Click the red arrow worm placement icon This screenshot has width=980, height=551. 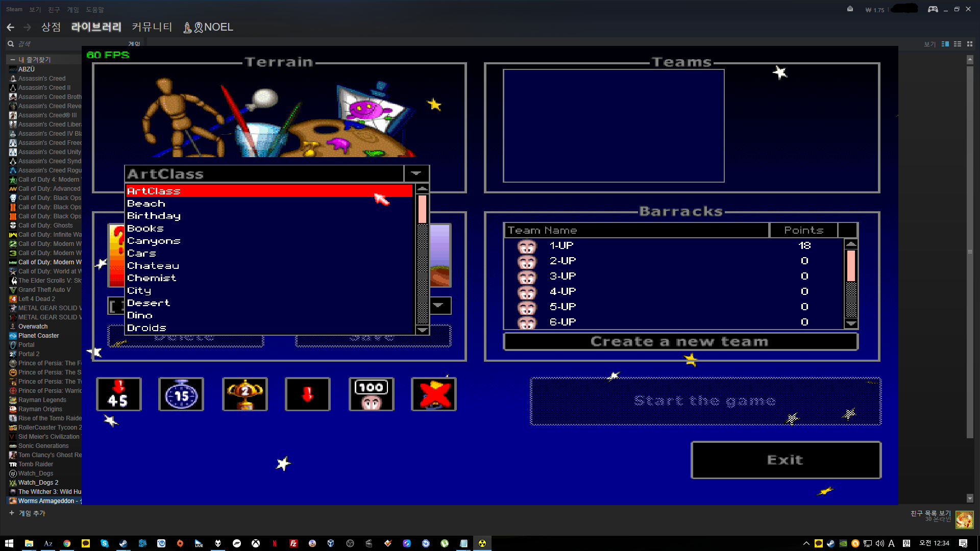coord(307,394)
